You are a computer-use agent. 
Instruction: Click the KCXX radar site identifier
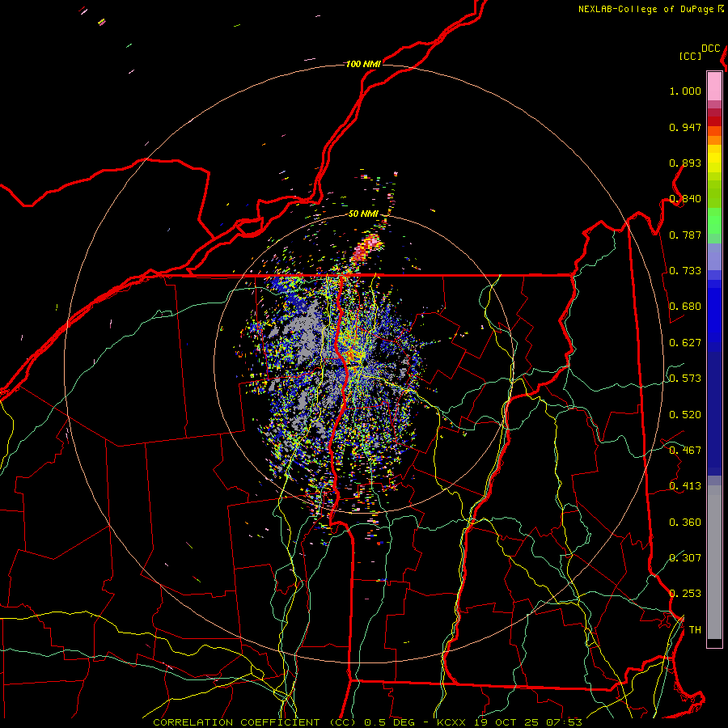pyautogui.click(x=451, y=722)
